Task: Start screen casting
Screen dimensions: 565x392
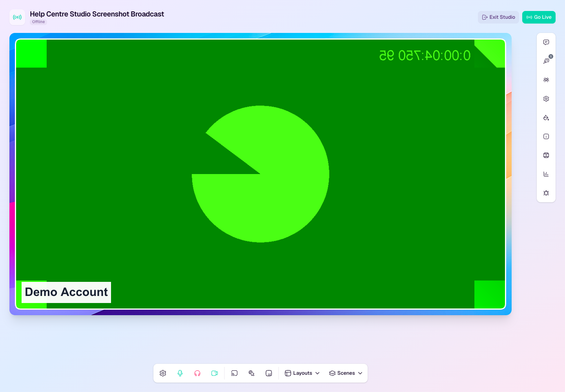Action: (234, 373)
